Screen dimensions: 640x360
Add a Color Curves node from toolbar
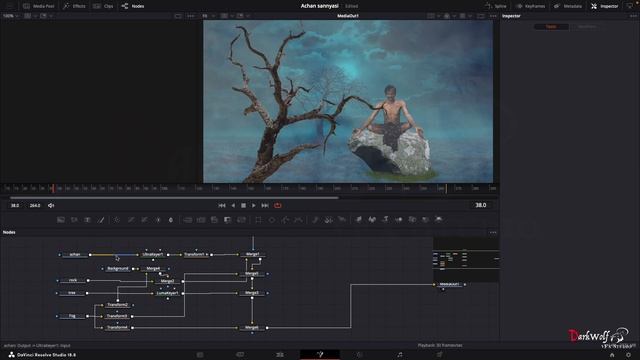[131, 220]
